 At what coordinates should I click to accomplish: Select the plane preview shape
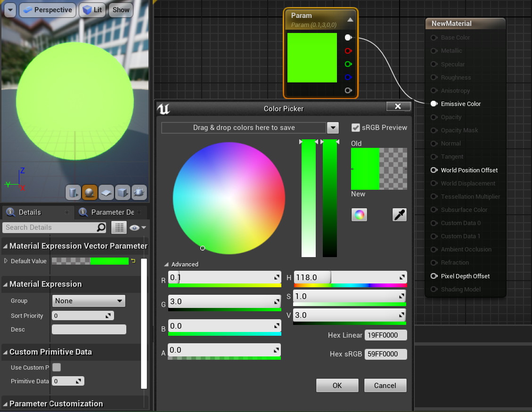[x=106, y=192]
